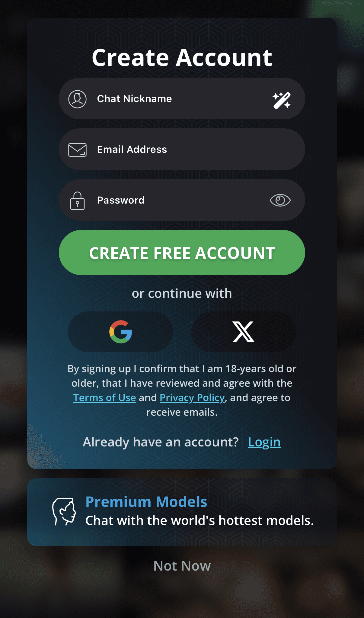Viewport: 364px width, 618px height.
Task: Click the Premium Models head silhouette icon
Action: [64, 512]
